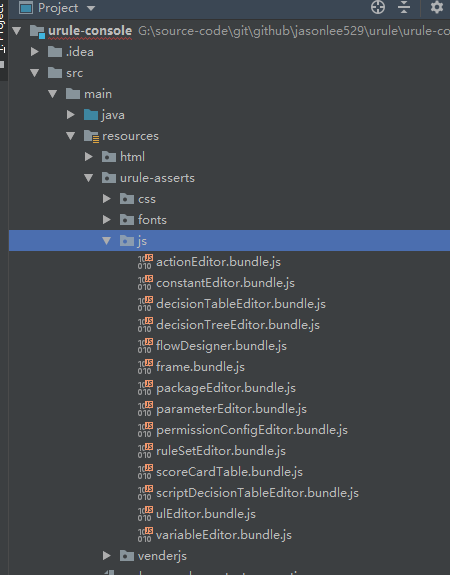
Task: Click the JS icon next to ulEditor.bundle.js
Action: point(145,514)
